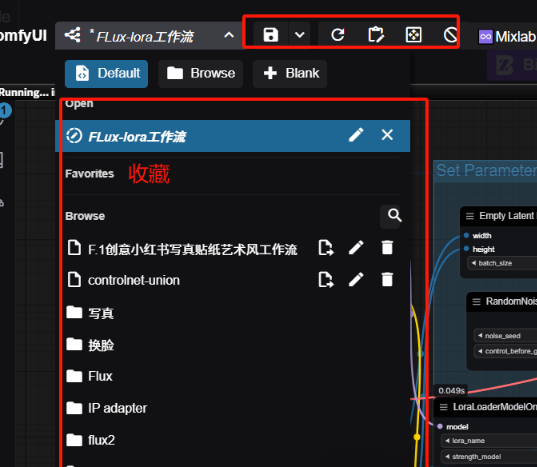Click the Default workflow button

(x=107, y=74)
